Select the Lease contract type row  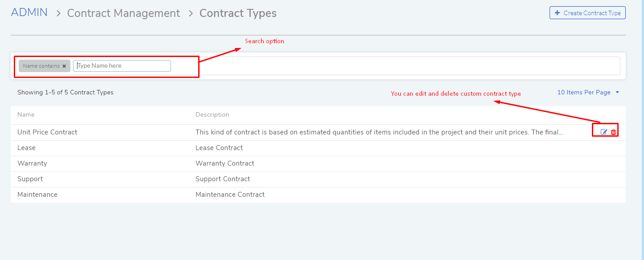[318, 148]
